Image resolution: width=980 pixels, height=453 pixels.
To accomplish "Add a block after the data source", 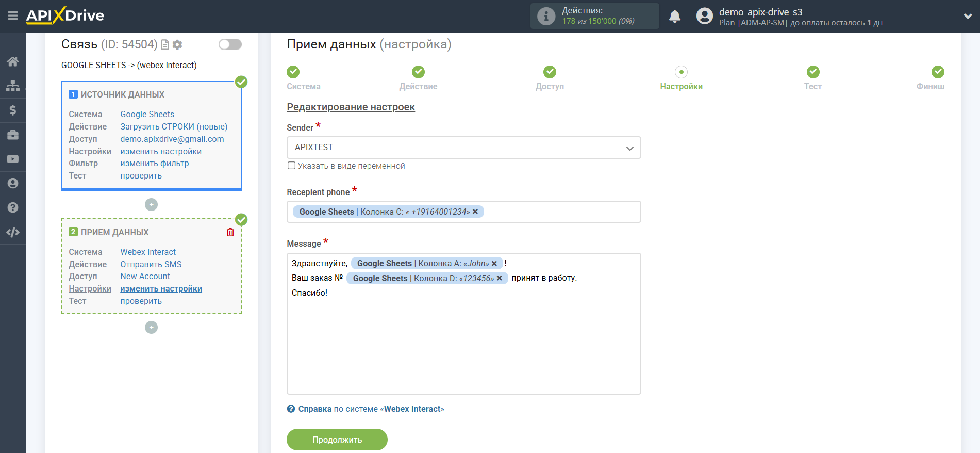I will (x=151, y=205).
